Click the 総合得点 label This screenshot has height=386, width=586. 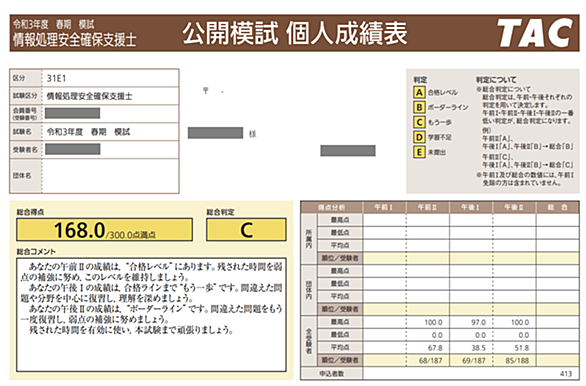pyautogui.click(x=30, y=212)
